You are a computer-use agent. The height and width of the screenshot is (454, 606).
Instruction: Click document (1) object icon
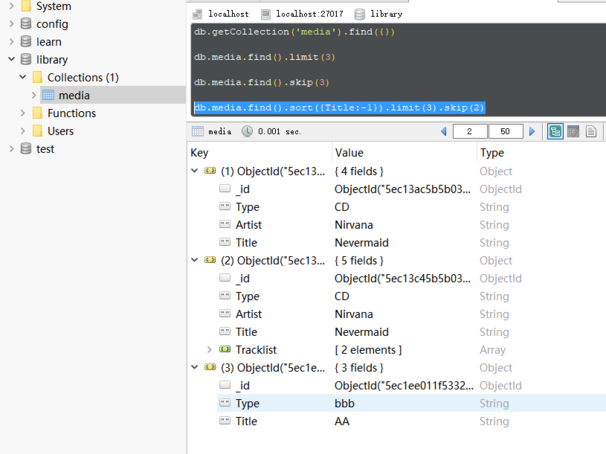click(x=210, y=170)
